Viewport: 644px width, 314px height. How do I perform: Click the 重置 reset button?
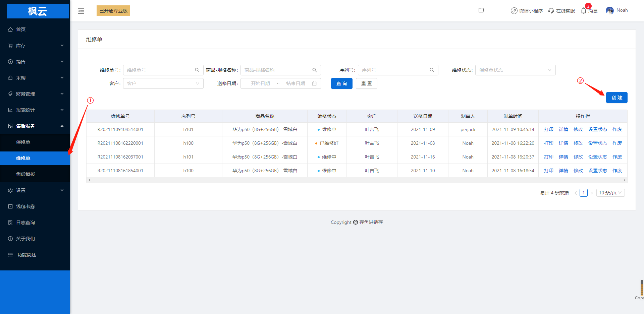pos(366,83)
